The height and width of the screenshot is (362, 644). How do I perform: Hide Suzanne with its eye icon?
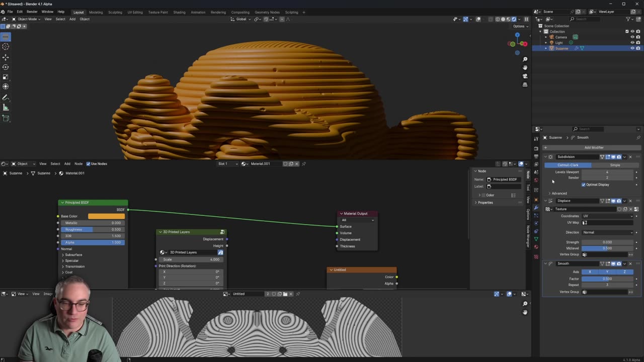(x=632, y=48)
